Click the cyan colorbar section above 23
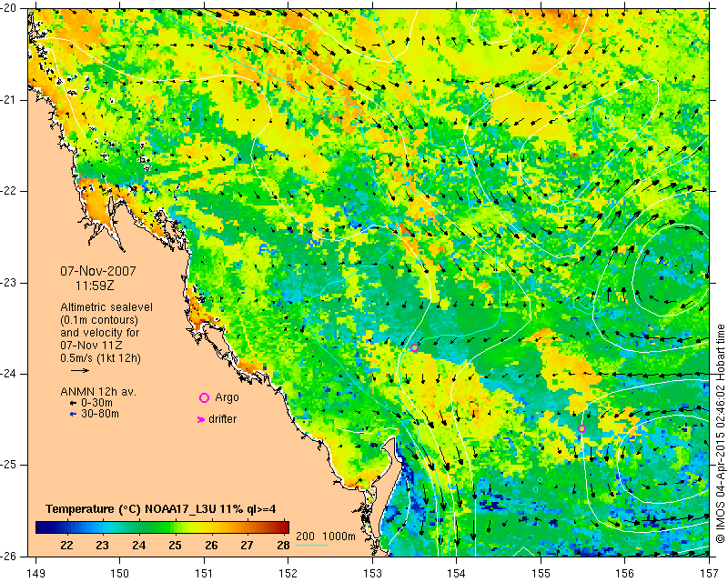The width and height of the screenshot is (728, 582). (x=103, y=527)
